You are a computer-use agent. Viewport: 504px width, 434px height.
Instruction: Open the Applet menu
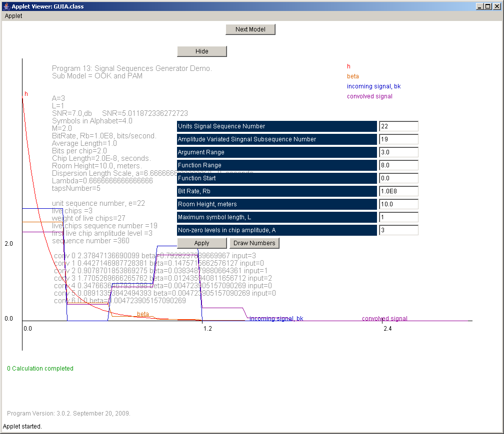coord(13,16)
